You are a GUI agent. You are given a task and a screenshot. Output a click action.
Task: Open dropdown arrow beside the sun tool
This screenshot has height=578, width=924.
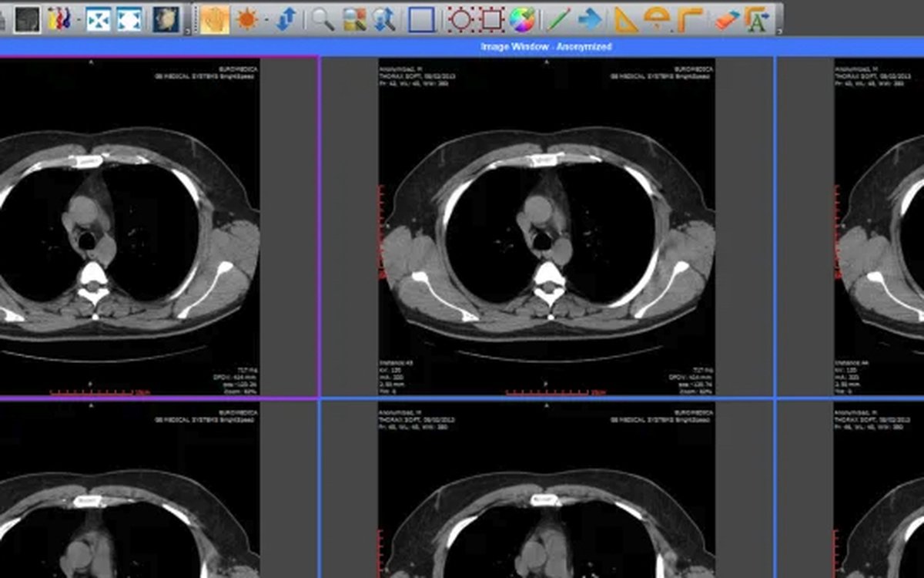click(x=266, y=19)
